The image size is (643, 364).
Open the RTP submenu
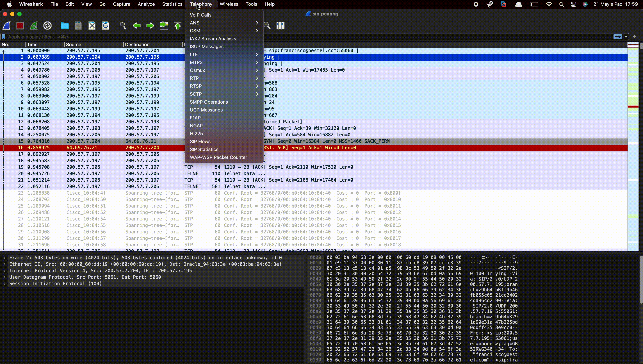(224, 78)
